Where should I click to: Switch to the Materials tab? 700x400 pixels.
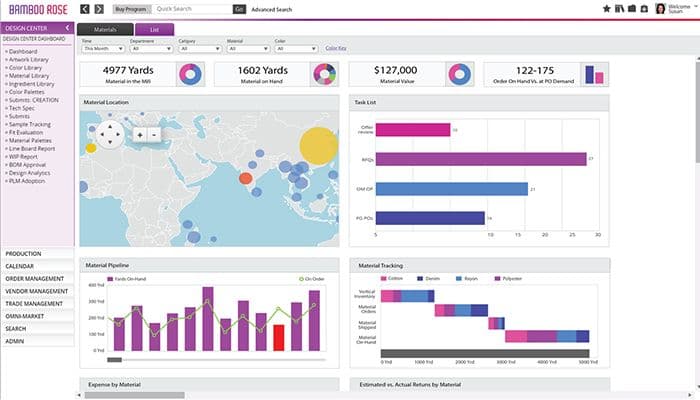(106, 30)
